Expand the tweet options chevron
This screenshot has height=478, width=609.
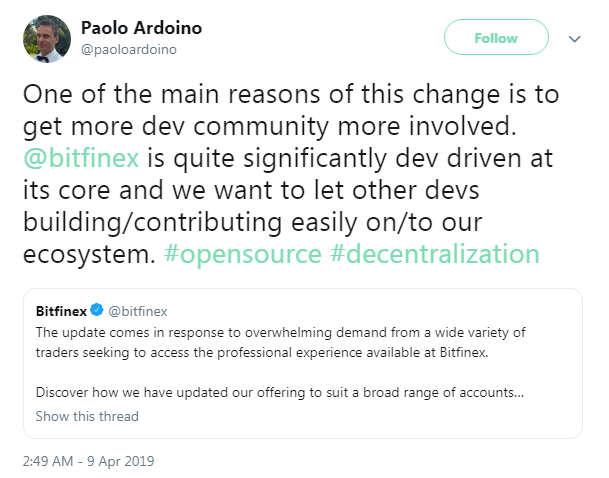(x=574, y=39)
